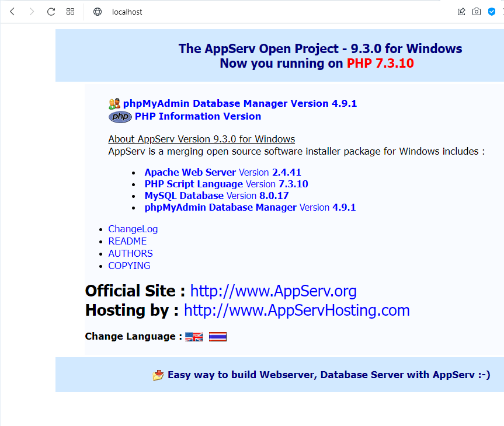
Task: Open PHP Script Language link
Action: (x=193, y=184)
